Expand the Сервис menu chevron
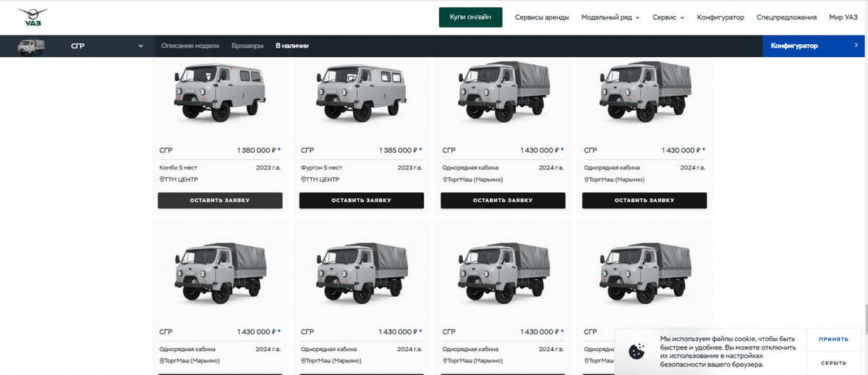Screen dimensions: 868x375 click(x=682, y=18)
